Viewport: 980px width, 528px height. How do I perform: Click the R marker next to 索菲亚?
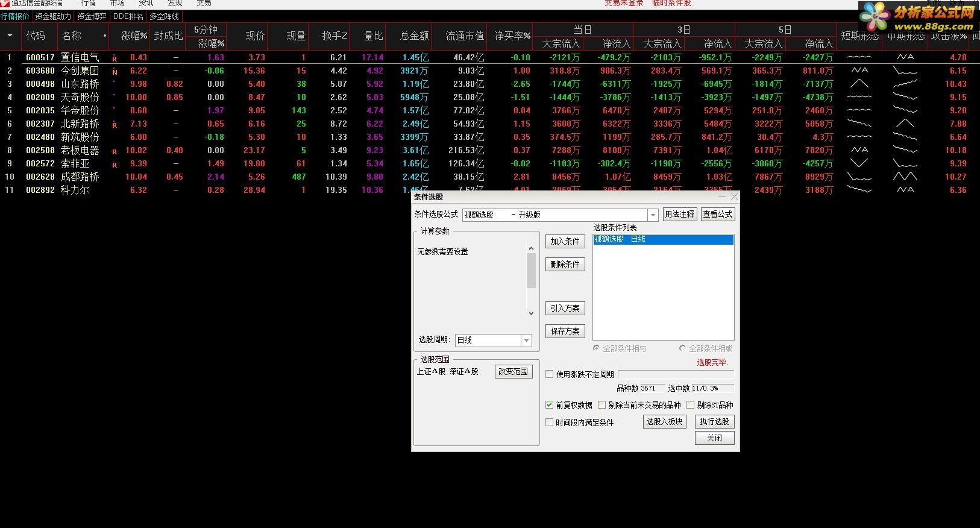[115, 165]
